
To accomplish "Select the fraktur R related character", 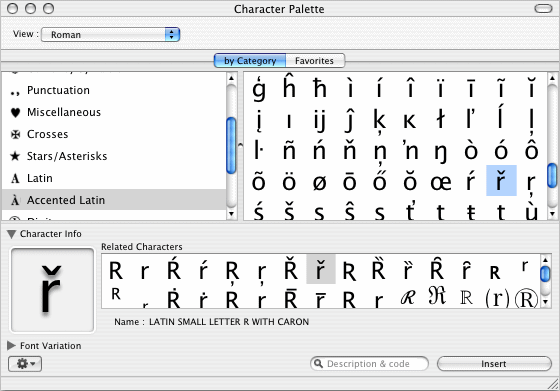I will (437, 296).
